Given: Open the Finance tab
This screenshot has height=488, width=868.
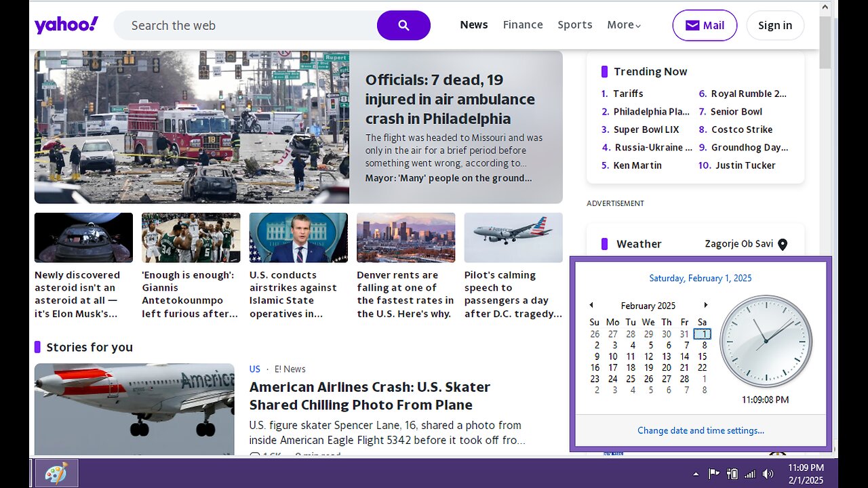Looking at the screenshot, I should point(523,24).
